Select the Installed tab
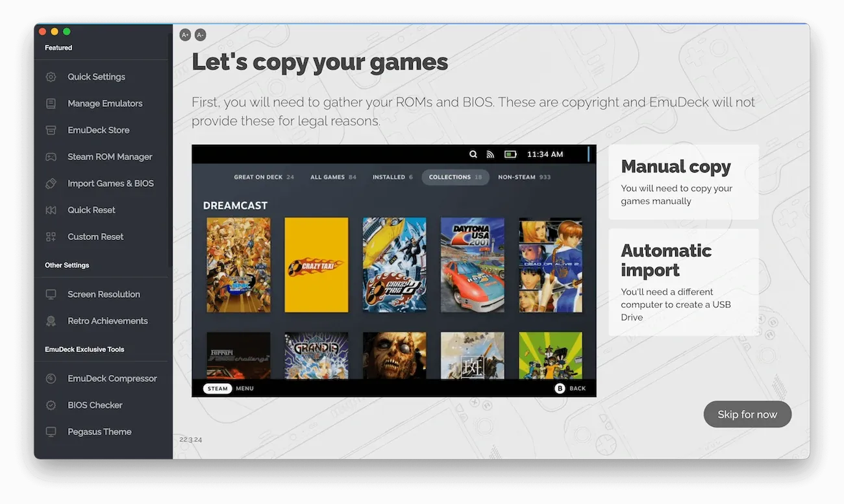 (x=393, y=177)
